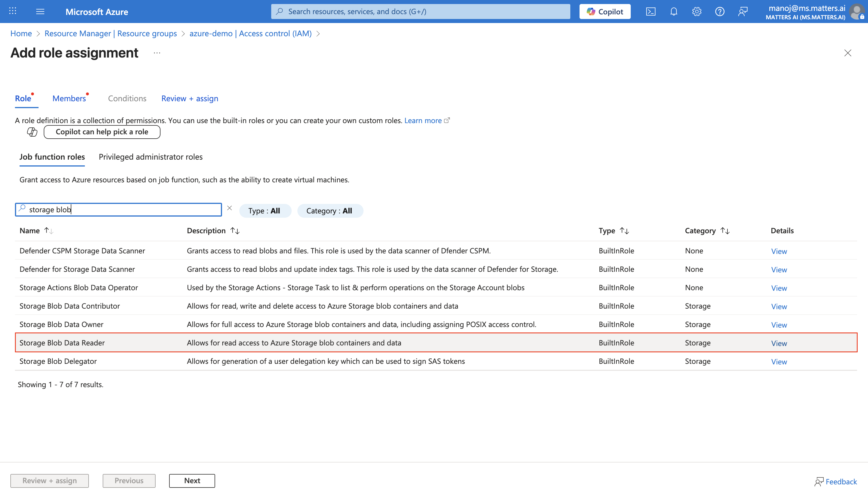The image size is (868, 497).
Task: Select the Storage Blob Data Contributor role
Action: click(x=436, y=306)
